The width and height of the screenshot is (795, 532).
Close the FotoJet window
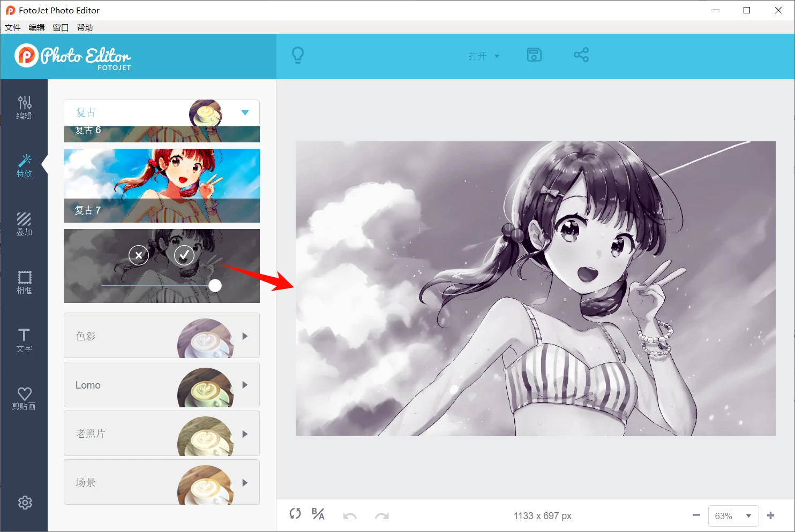pyautogui.click(x=778, y=10)
